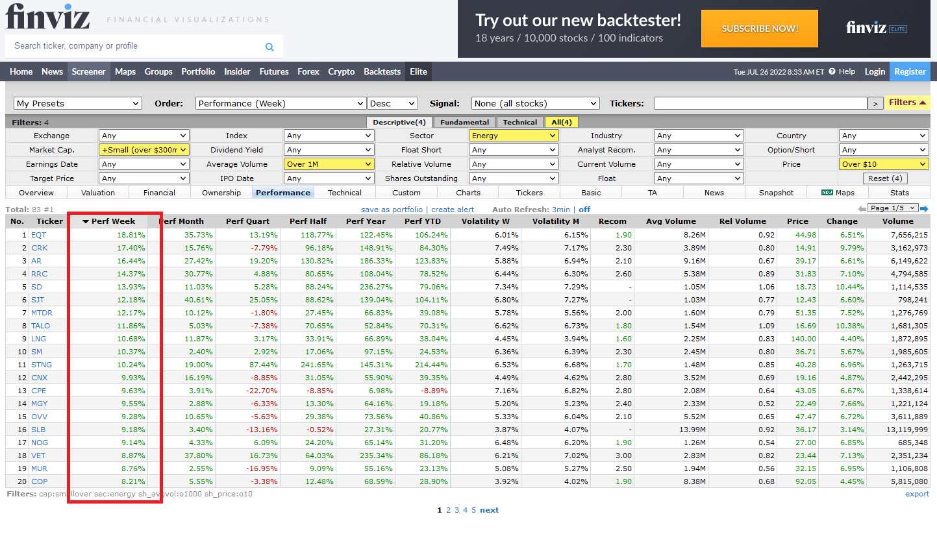Click the Help question mark icon
The height and width of the screenshot is (560, 937).
832,71
